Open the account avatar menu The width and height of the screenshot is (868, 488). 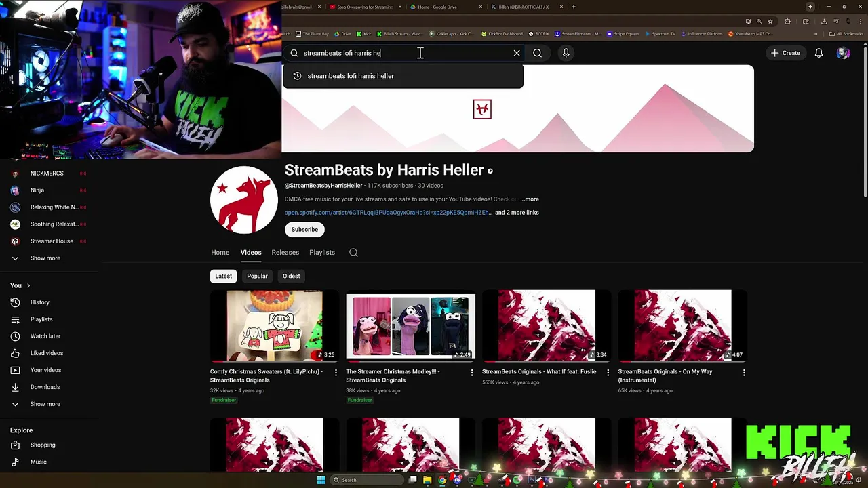[843, 53]
